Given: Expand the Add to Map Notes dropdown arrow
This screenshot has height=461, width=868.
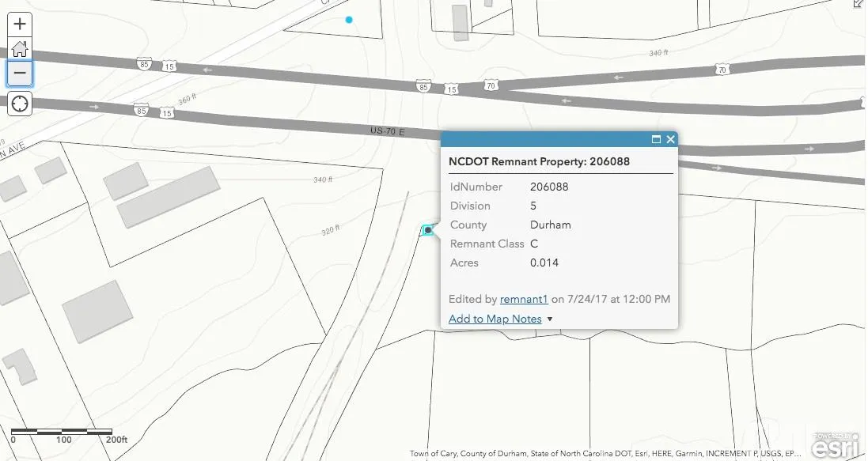Looking at the screenshot, I should pyautogui.click(x=552, y=319).
